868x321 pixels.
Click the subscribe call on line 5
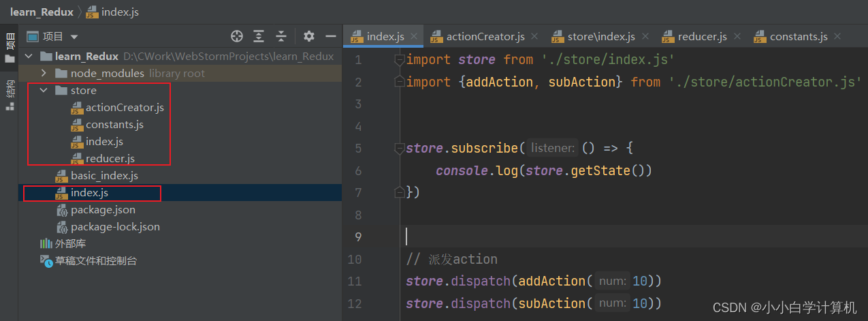pos(485,148)
